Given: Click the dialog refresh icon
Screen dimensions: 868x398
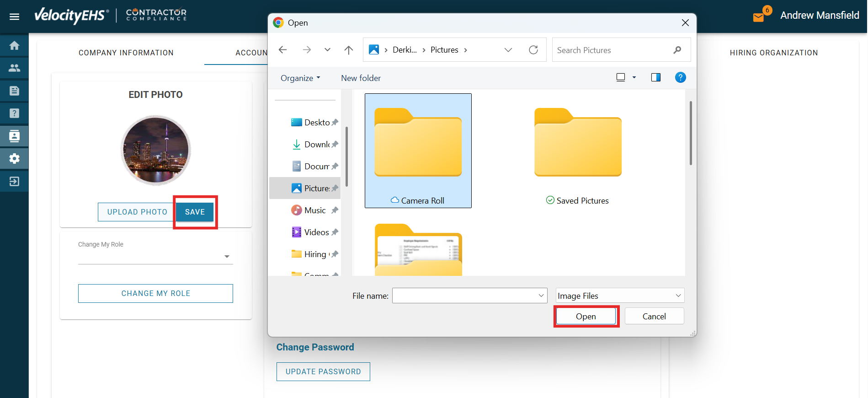Looking at the screenshot, I should click(x=533, y=50).
